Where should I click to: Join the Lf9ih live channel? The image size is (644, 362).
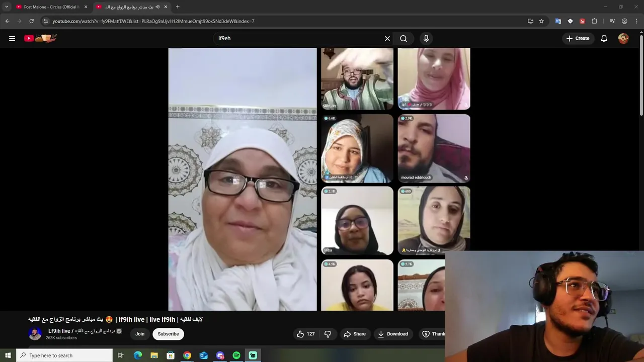pos(140,334)
